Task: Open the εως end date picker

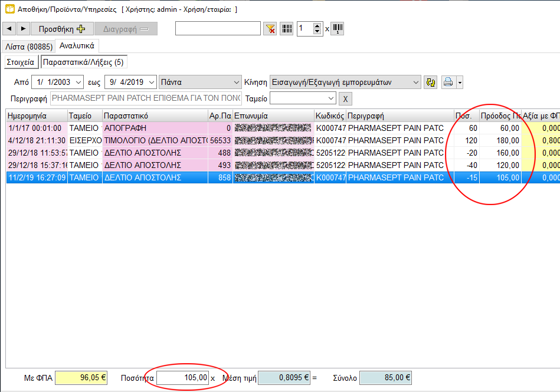Action: pyautogui.click(x=152, y=83)
